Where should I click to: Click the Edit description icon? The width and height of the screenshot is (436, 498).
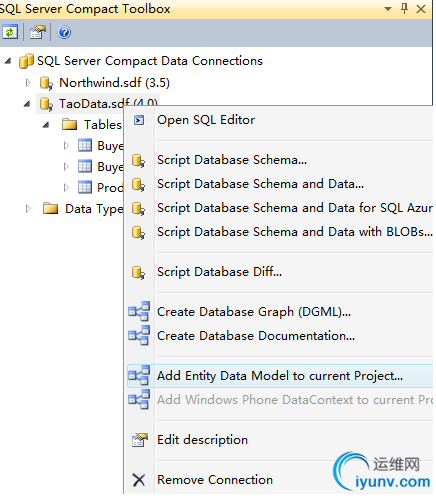(x=139, y=440)
